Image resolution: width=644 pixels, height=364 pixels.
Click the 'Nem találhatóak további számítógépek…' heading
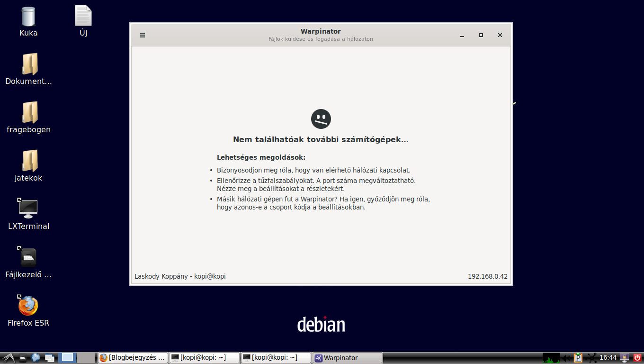(321, 140)
